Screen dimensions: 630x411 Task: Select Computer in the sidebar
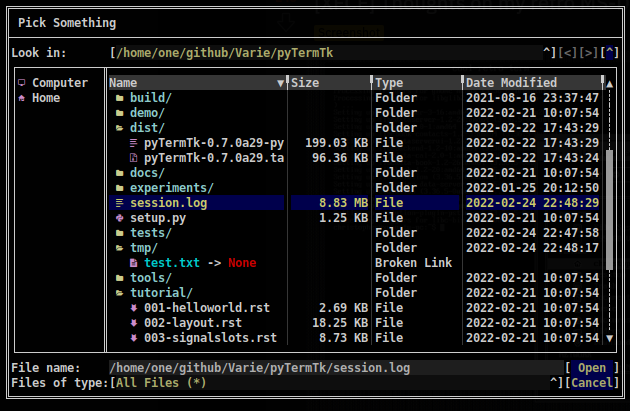click(x=60, y=83)
